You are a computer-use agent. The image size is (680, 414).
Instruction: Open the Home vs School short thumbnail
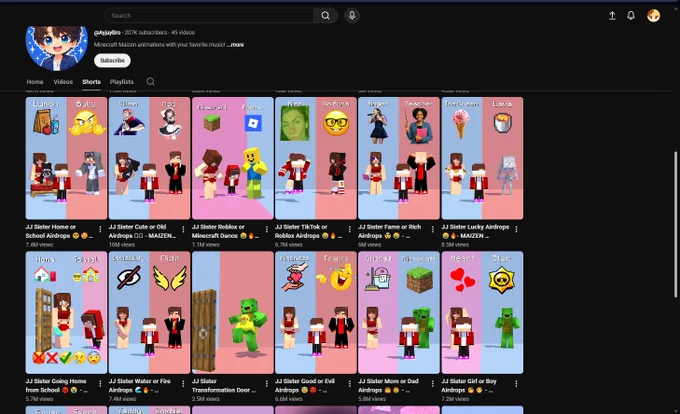pos(66,313)
